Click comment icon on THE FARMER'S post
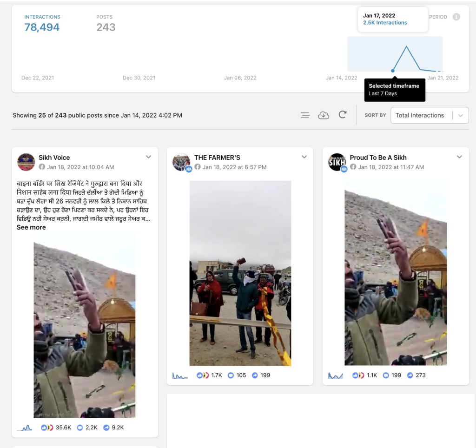Image resolution: width=476 pixels, height=448 pixels. tap(231, 376)
